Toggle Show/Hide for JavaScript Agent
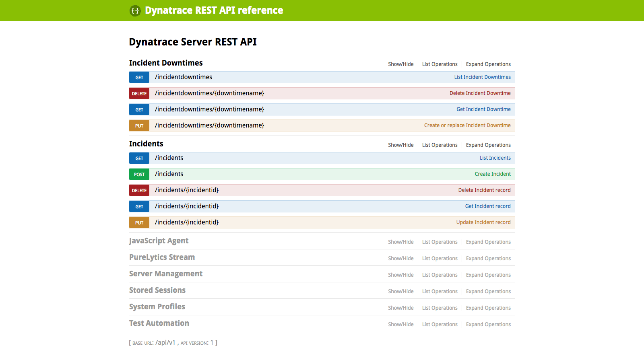The image size is (644, 362). (x=400, y=242)
